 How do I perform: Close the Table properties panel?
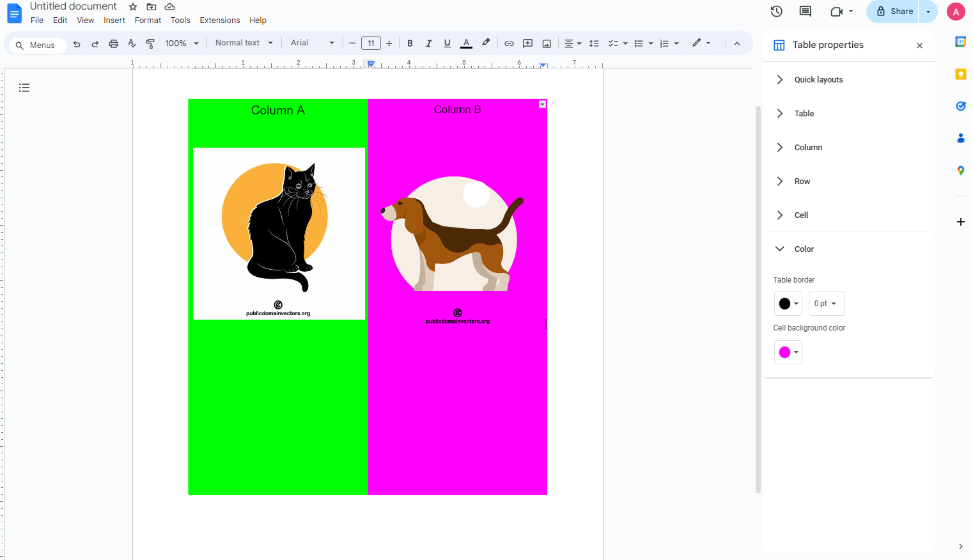[x=919, y=45]
